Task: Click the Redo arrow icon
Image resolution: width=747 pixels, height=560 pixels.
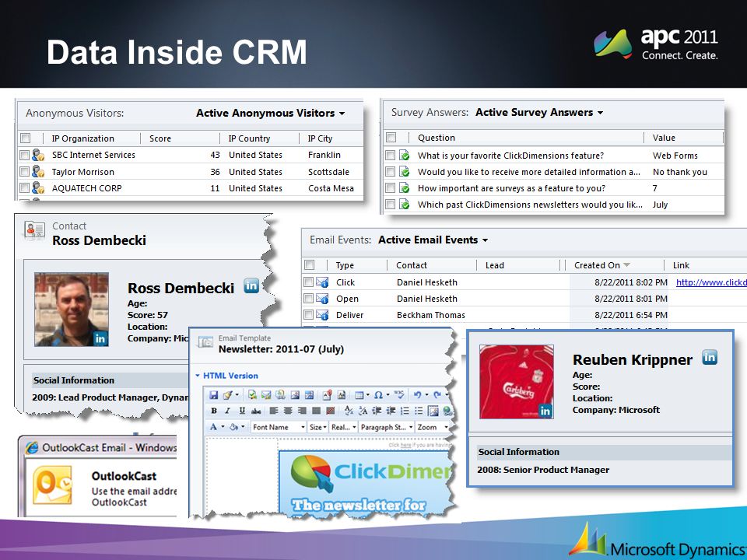Action: [437, 395]
